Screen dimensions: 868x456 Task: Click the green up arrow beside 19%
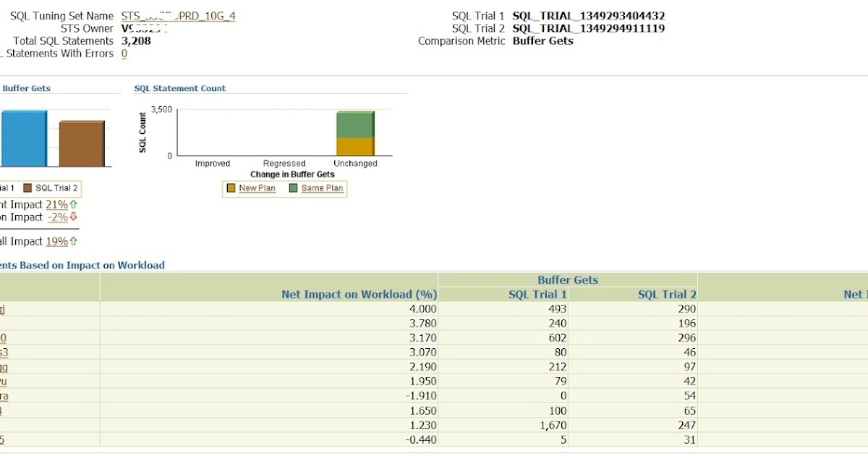(73, 241)
